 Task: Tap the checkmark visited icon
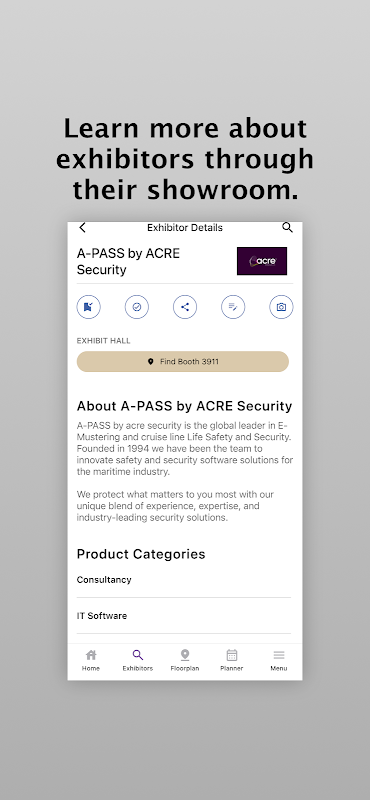point(137,307)
